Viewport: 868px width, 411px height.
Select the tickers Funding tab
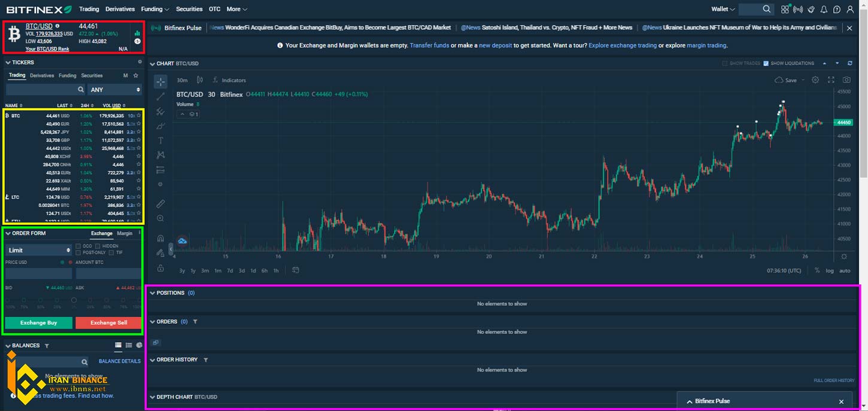click(67, 75)
